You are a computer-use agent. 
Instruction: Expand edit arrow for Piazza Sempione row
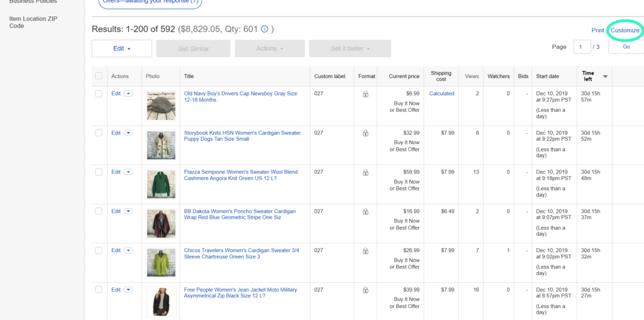tap(128, 172)
